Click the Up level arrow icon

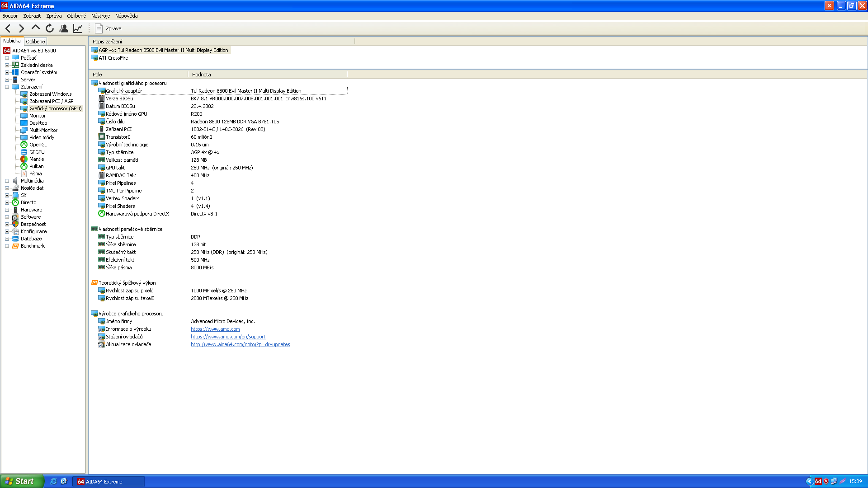point(36,28)
